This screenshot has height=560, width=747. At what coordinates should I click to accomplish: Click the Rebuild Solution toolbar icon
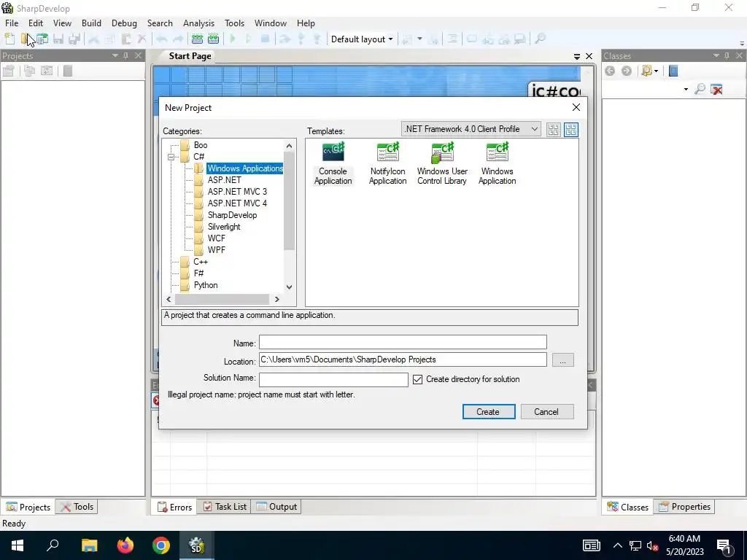pos(214,39)
